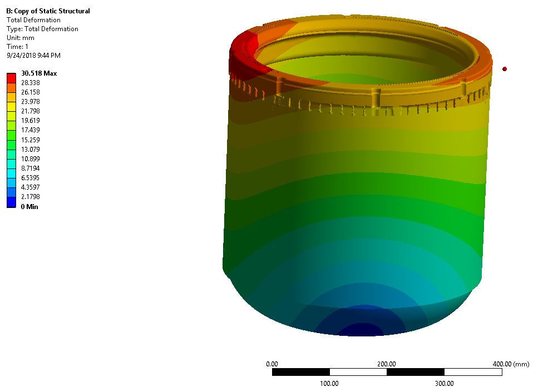The image size is (543, 392).
Task: Click the 'B: Copy of Static Structural' title
Action: click(x=48, y=11)
